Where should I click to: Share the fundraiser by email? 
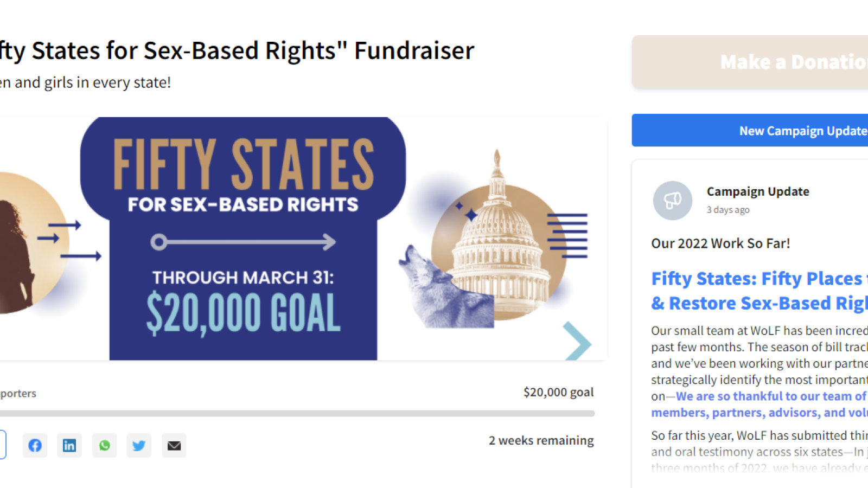click(174, 445)
